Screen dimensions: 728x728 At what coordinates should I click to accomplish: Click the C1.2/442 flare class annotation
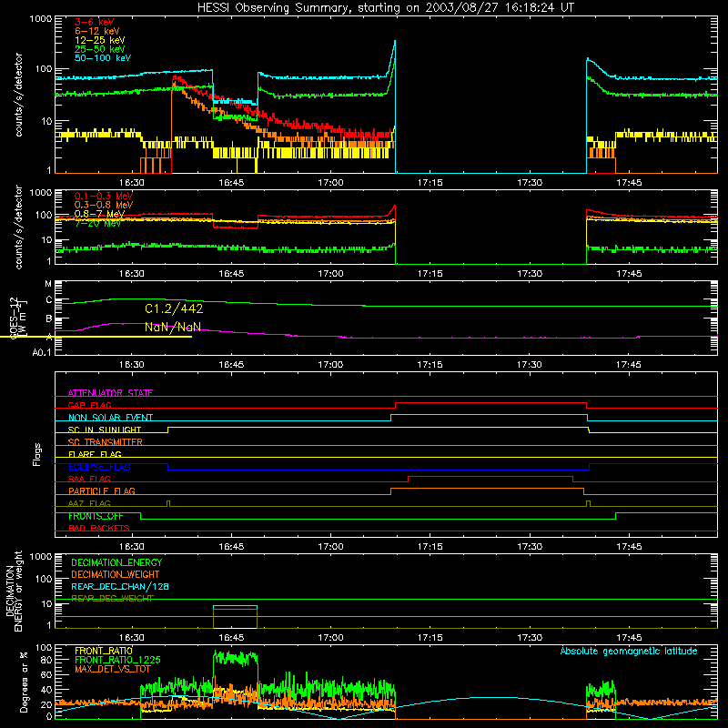(x=174, y=308)
